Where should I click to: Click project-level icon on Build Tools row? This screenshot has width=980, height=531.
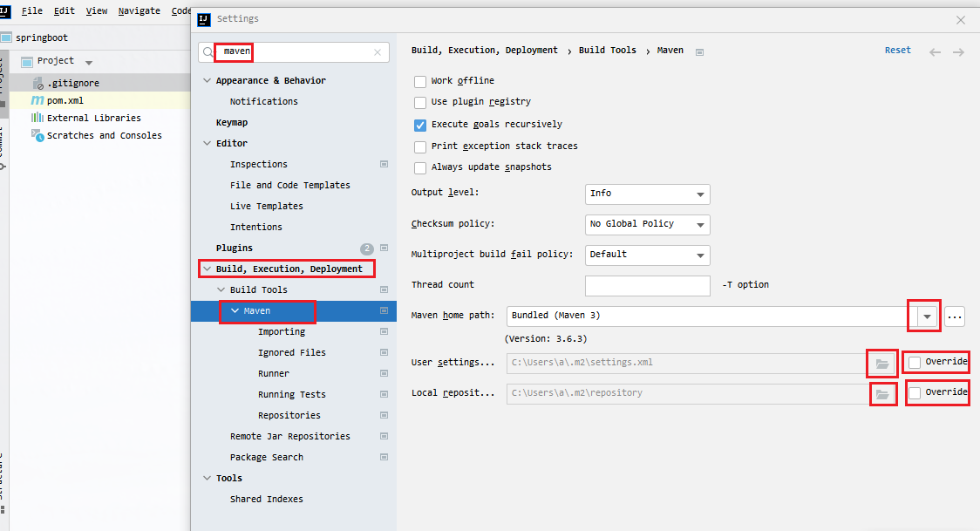pos(384,289)
